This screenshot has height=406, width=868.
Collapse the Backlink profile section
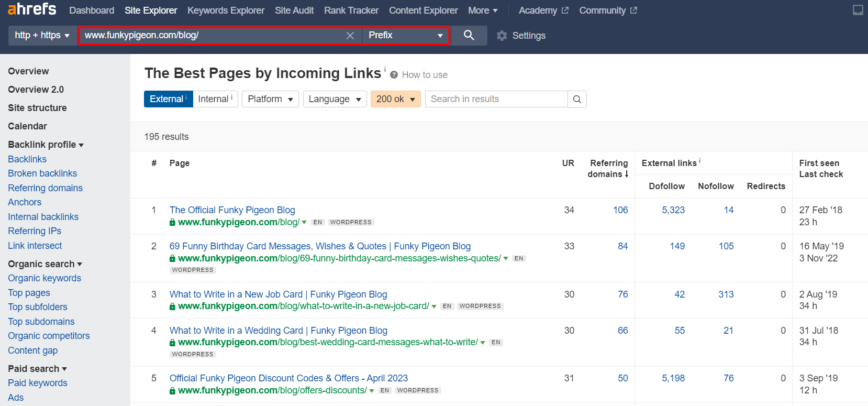(x=46, y=145)
